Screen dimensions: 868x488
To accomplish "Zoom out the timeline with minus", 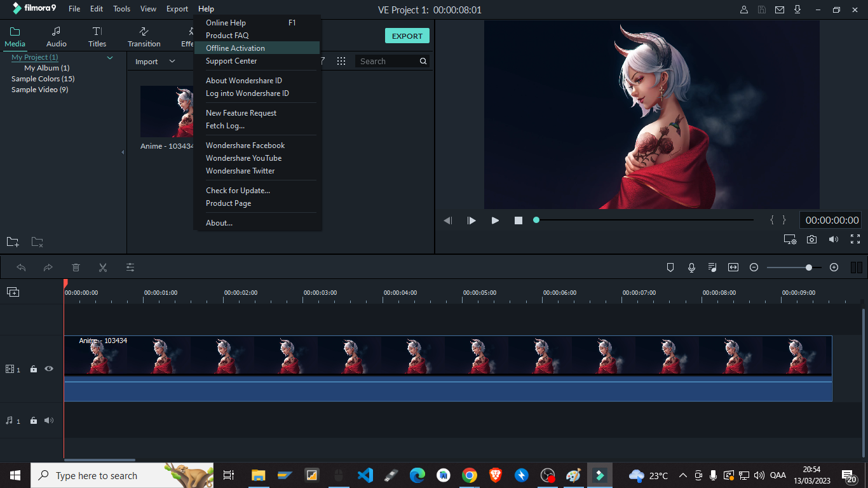I will pos(754,268).
